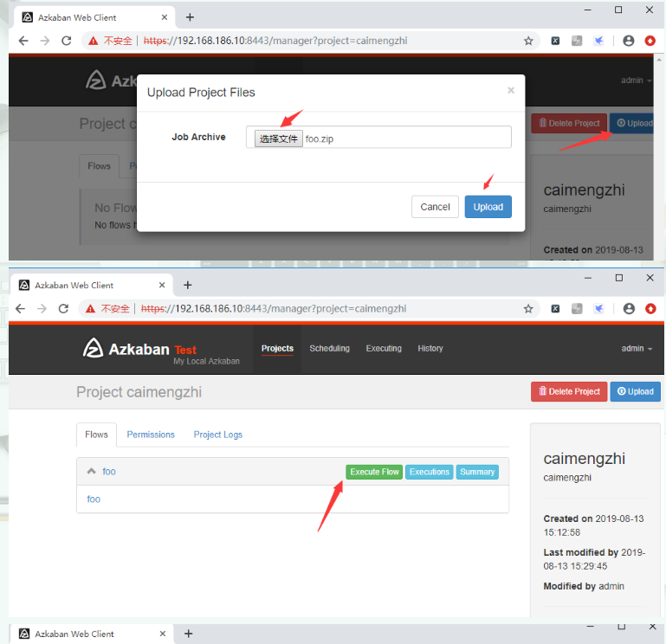Switch to Permissions tab
This screenshot has width=666, height=644.
tap(151, 435)
